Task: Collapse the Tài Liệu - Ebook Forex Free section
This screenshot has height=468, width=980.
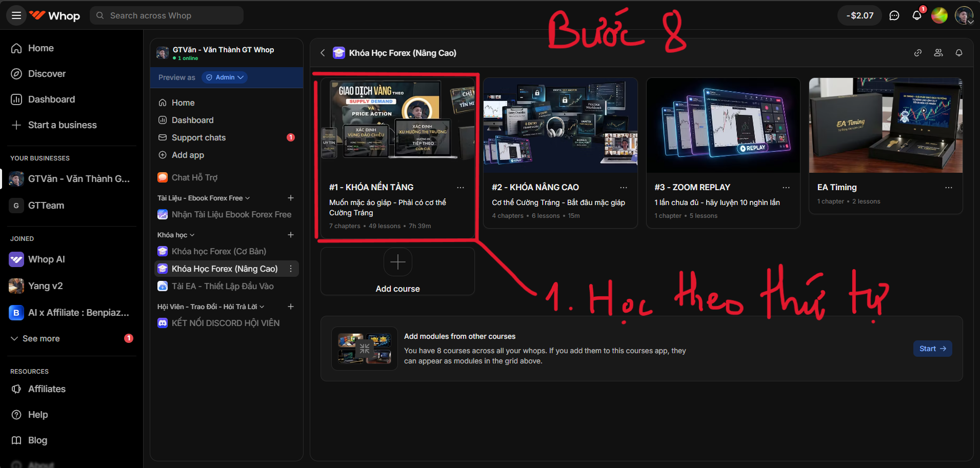Action: 204,198
